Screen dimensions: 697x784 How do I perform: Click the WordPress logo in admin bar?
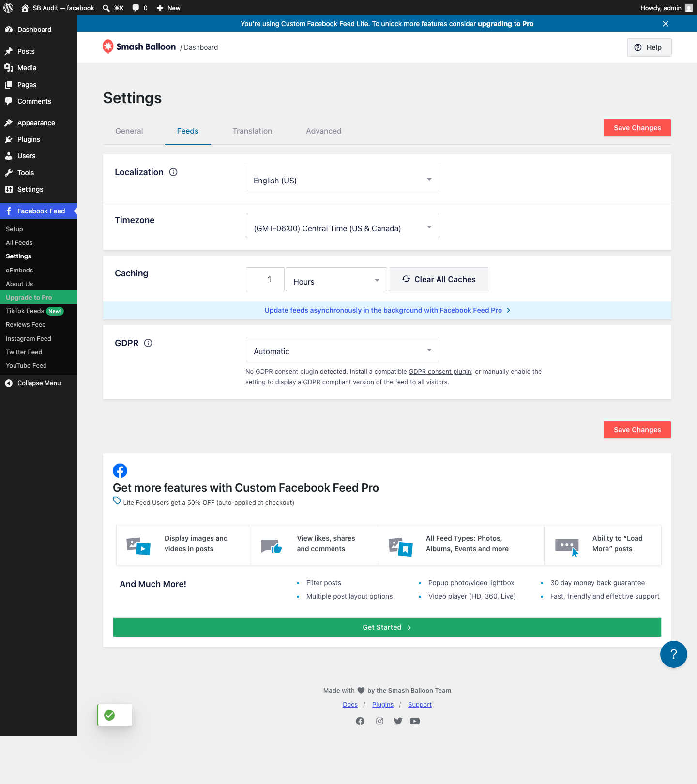click(8, 8)
